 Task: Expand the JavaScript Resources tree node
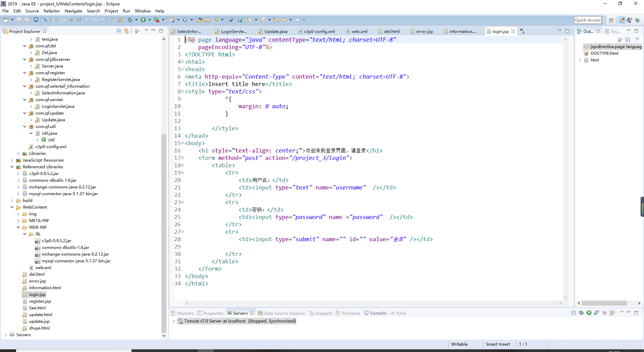12,160
